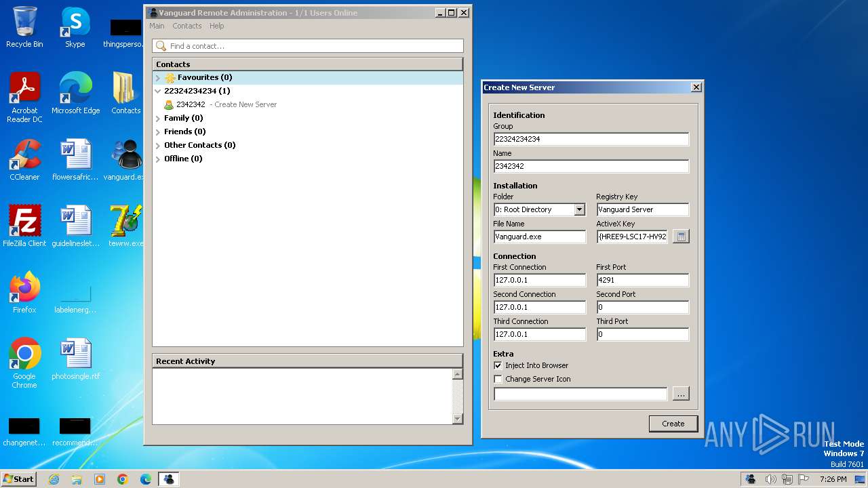Screen dimensions: 868x488
Task: Open flowersafric Word document on desktop
Action: (75, 160)
